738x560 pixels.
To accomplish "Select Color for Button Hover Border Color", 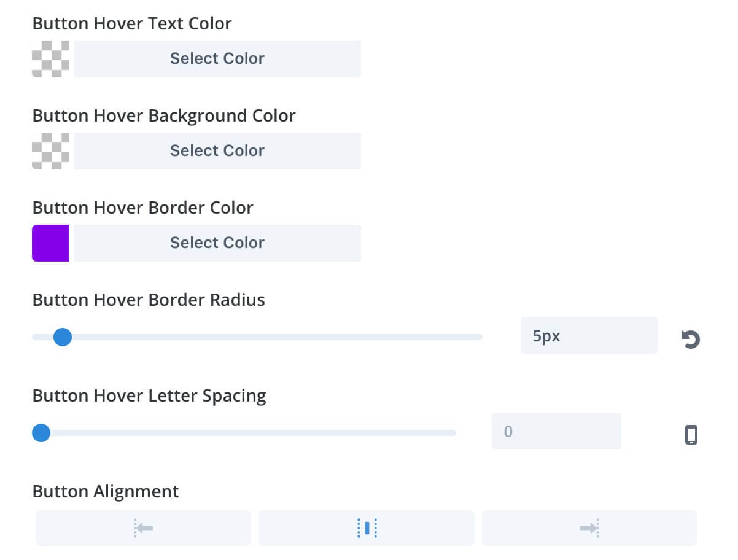I will [x=217, y=243].
